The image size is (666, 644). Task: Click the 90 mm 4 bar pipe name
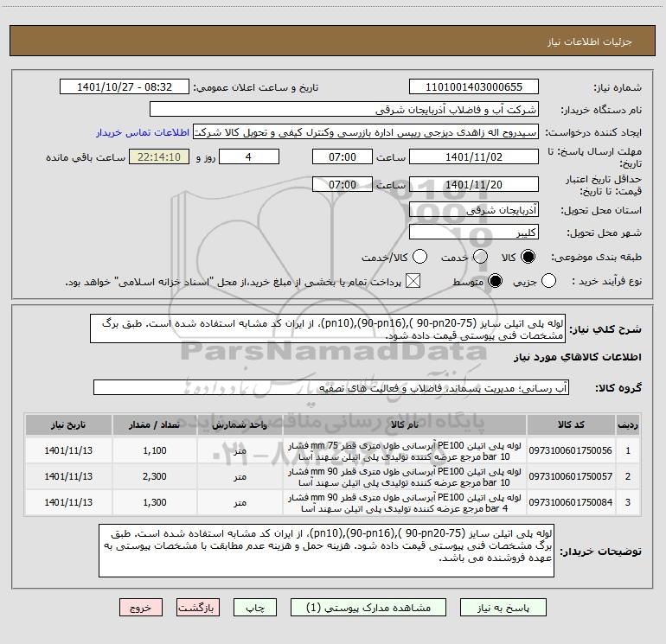405,503
